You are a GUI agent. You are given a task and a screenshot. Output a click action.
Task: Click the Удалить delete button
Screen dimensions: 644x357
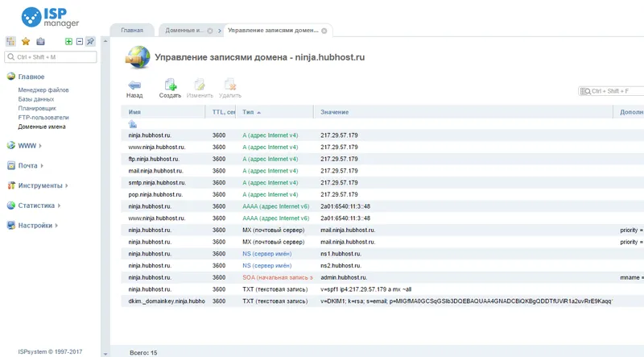[230, 89]
